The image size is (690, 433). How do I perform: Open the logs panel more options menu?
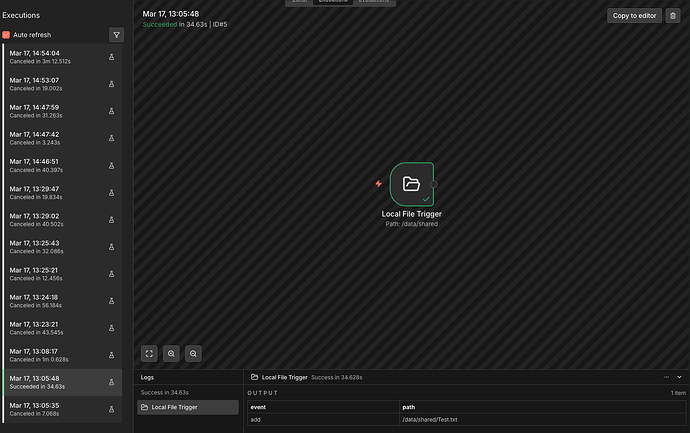point(666,377)
